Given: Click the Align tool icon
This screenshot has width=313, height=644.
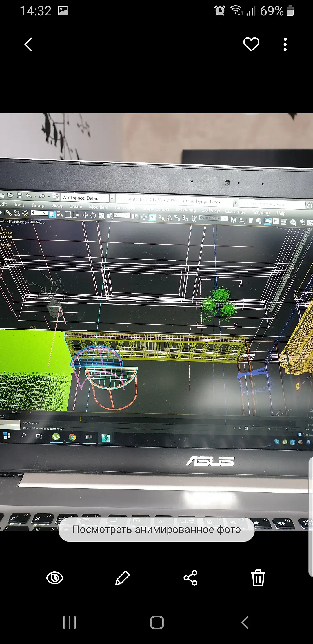Looking at the screenshot, I should [x=241, y=220].
